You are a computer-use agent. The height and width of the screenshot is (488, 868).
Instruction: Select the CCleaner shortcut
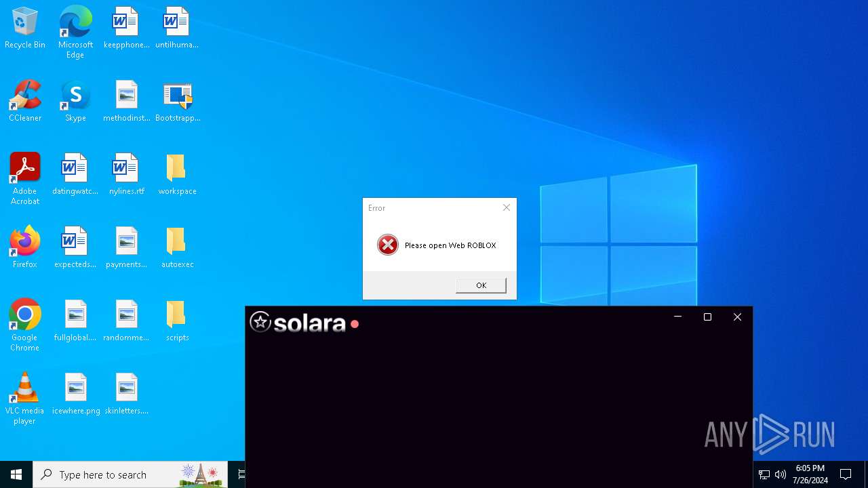[x=25, y=102]
